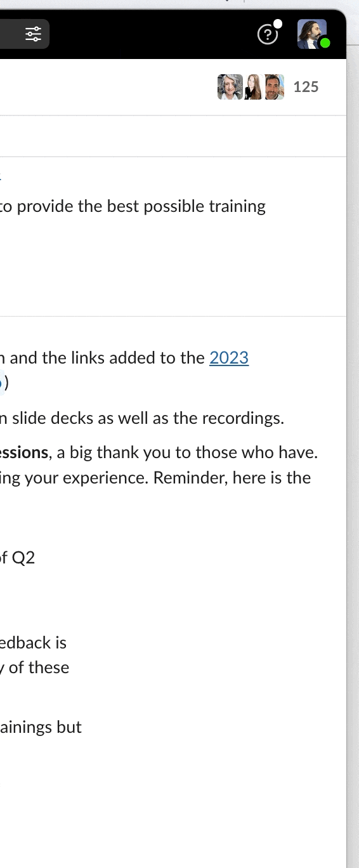Click the green active status dot

[325, 44]
